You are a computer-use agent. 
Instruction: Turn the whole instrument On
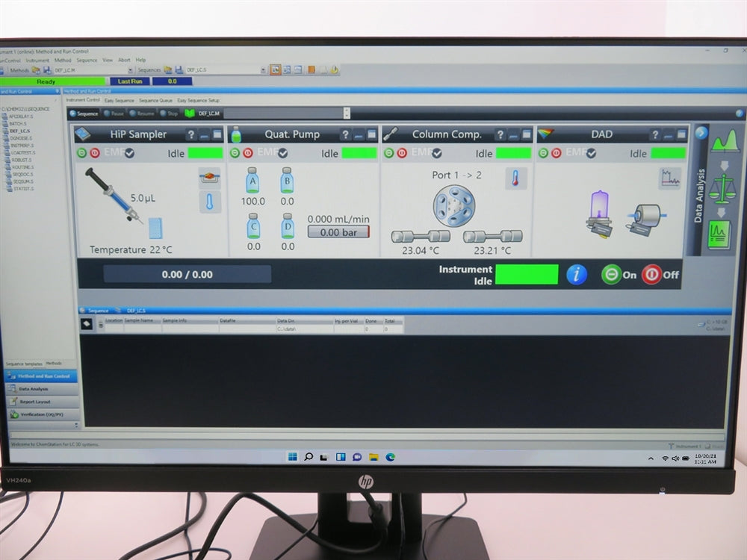[x=619, y=275]
